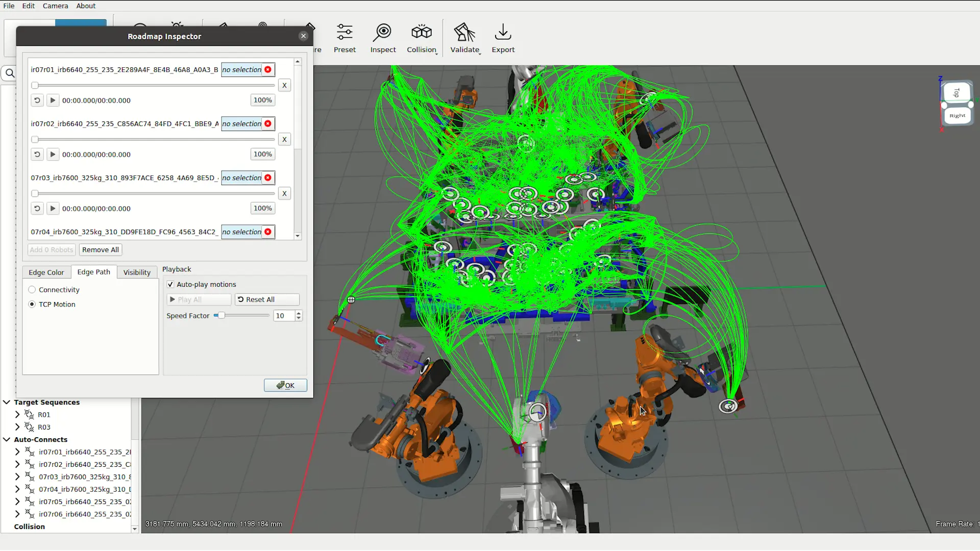Reset playback for robot 07r03

pyautogui.click(x=37, y=209)
